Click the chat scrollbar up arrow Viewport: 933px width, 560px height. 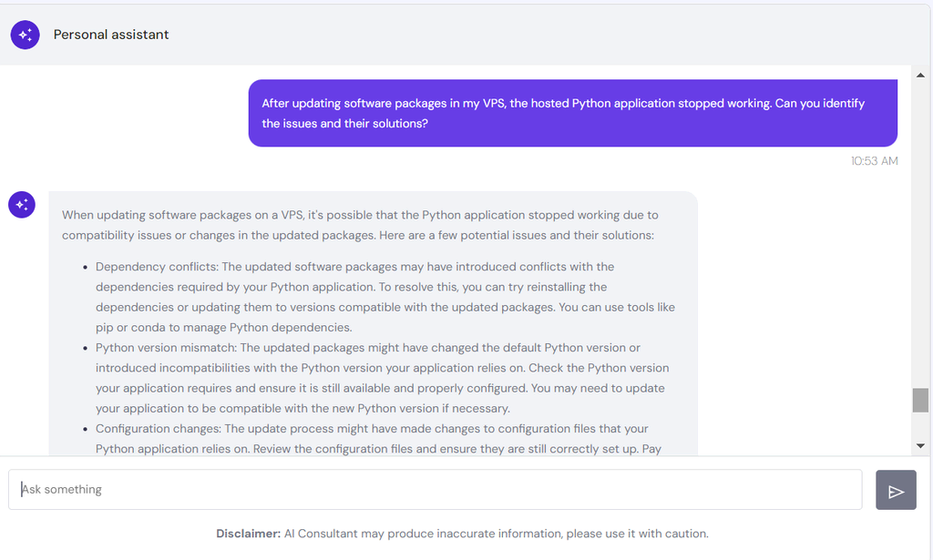[920, 75]
